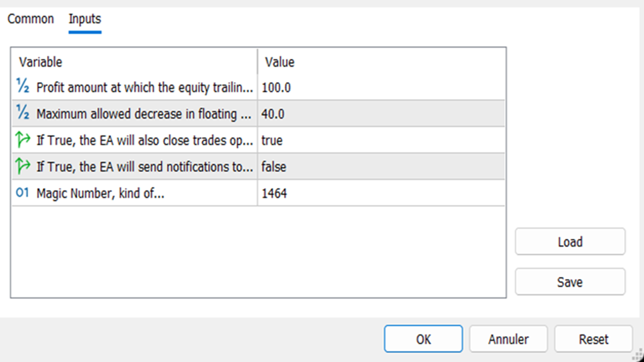644x362 pixels.
Task: Edit the 40.0 maximum decrease value
Action: pos(273,114)
